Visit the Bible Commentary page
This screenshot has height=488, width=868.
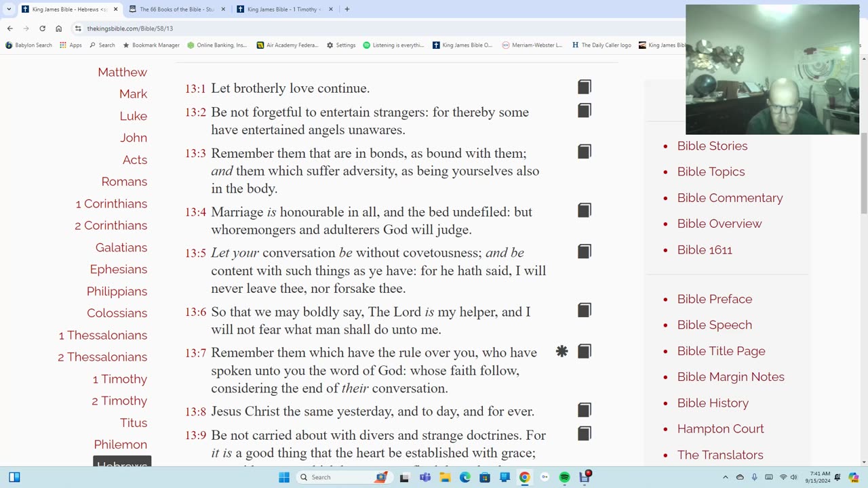(x=730, y=198)
